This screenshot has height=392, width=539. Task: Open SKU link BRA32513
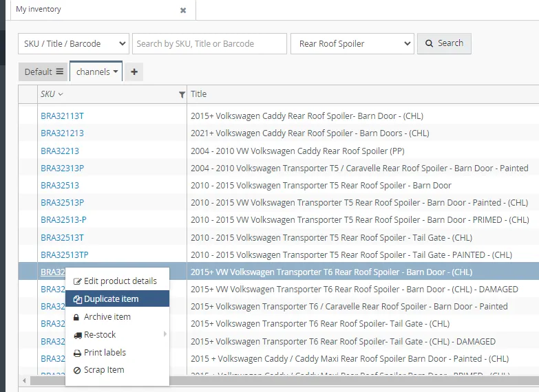click(x=60, y=186)
